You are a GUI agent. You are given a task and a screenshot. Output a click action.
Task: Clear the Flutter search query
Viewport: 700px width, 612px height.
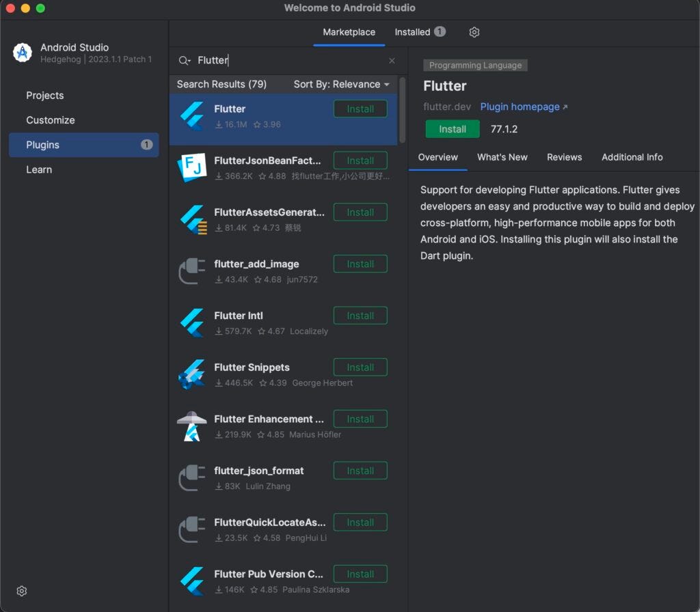tap(392, 61)
